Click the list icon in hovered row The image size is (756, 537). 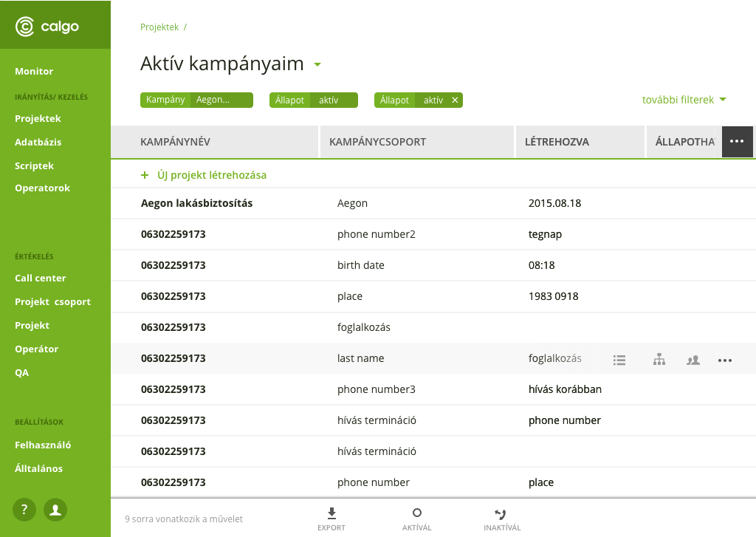click(x=619, y=360)
